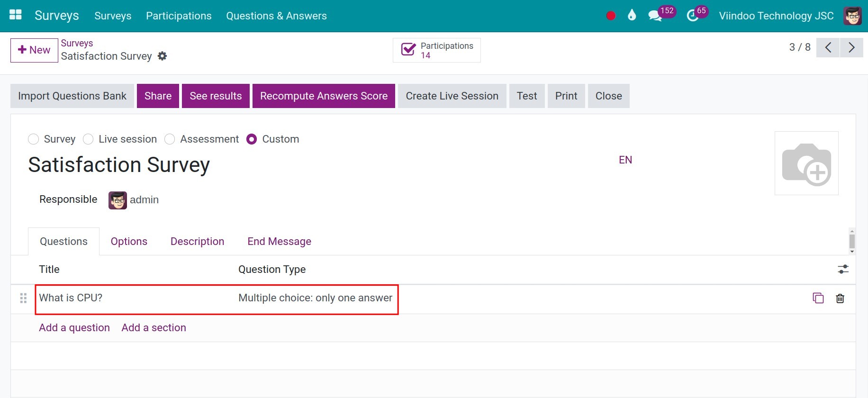Click the Print button
Viewport: 868px width, 398px height.
566,96
